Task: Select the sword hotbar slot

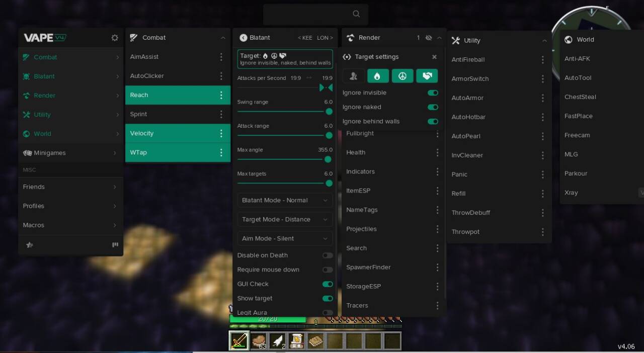Action: pyautogui.click(x=239, y=341)
